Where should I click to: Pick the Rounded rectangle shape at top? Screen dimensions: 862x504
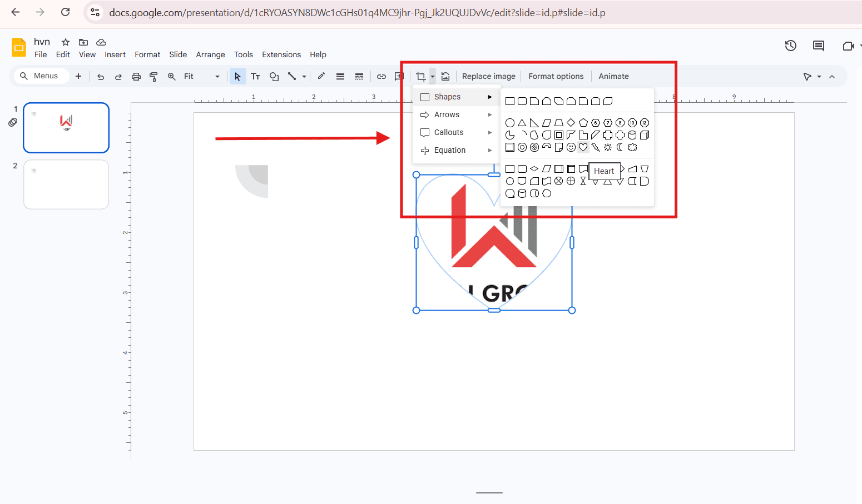click(522, 101)
